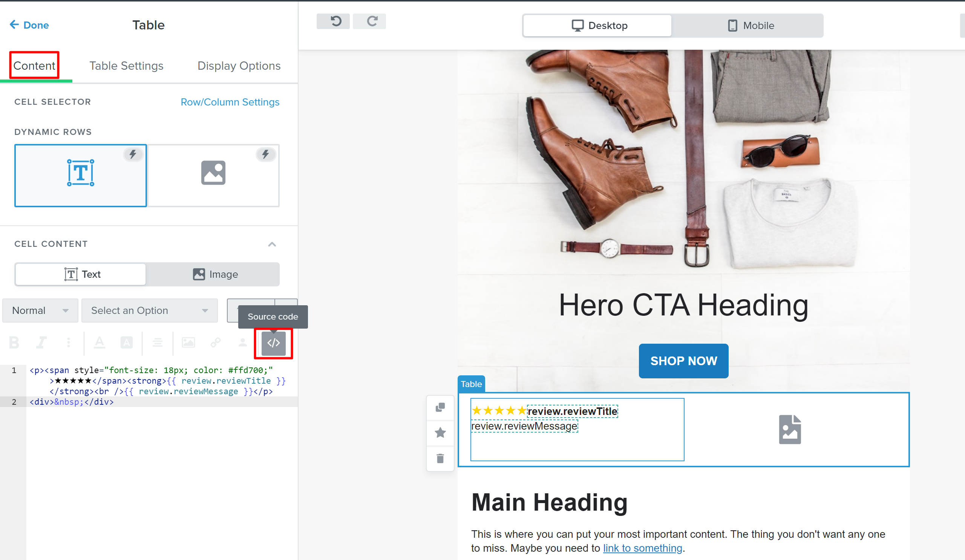Delete the Table block with trash icon
This screenshot has width=965, height=560.
coord(440,458)
